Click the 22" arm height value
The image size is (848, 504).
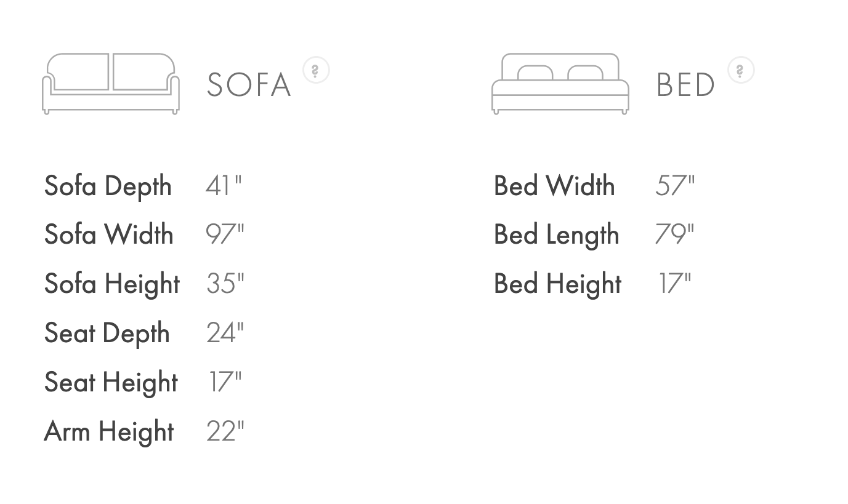[225, 432]
